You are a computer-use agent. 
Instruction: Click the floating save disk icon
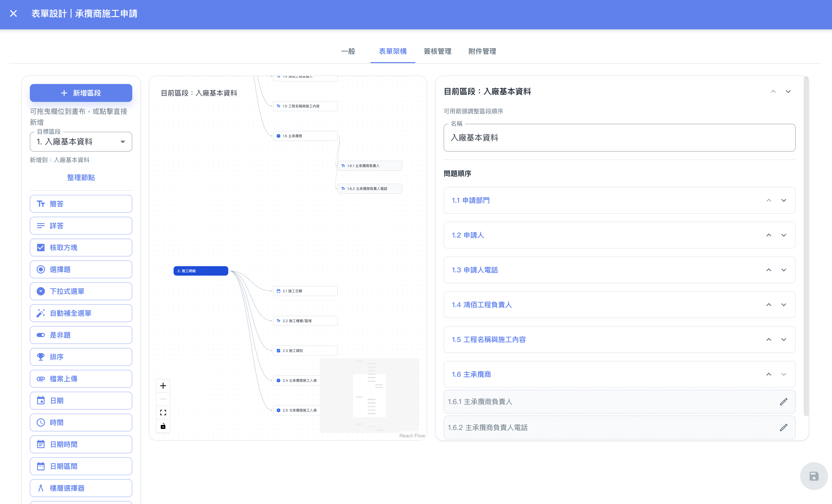(x=813, y=476)
